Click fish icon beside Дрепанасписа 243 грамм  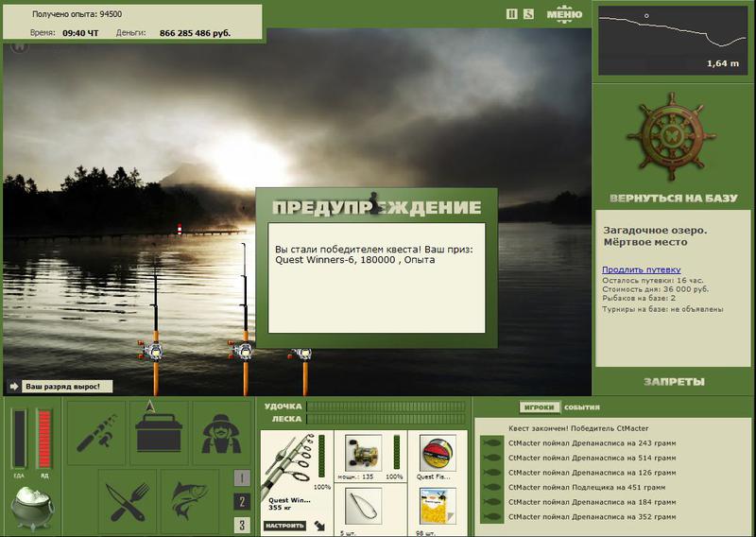[492, 442]
